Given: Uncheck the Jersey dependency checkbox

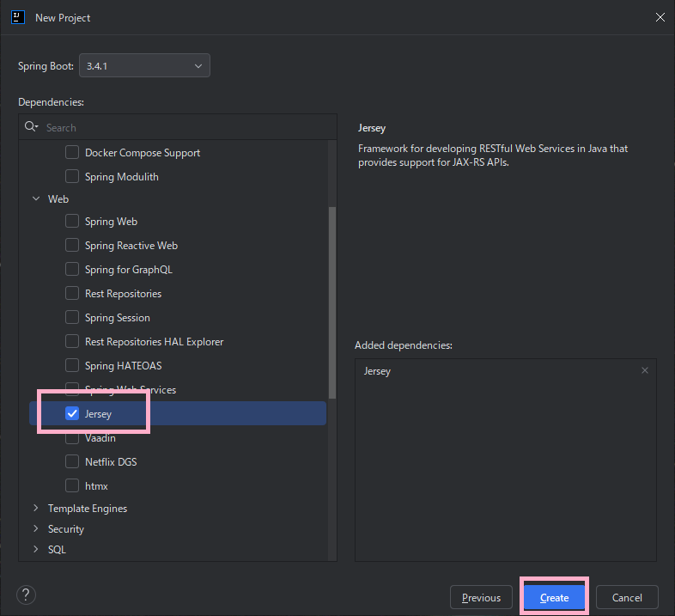Looking at the screenshot, I should [x=72, y=413].
